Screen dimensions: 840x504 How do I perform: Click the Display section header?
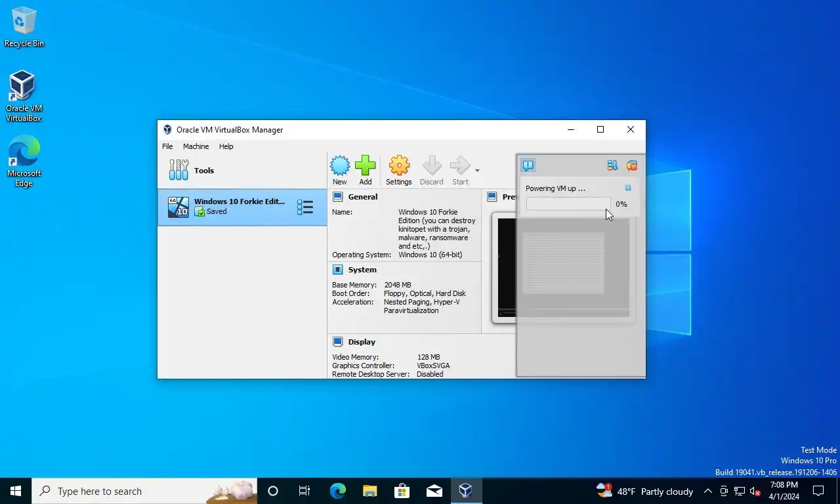(x=362, y=342)
